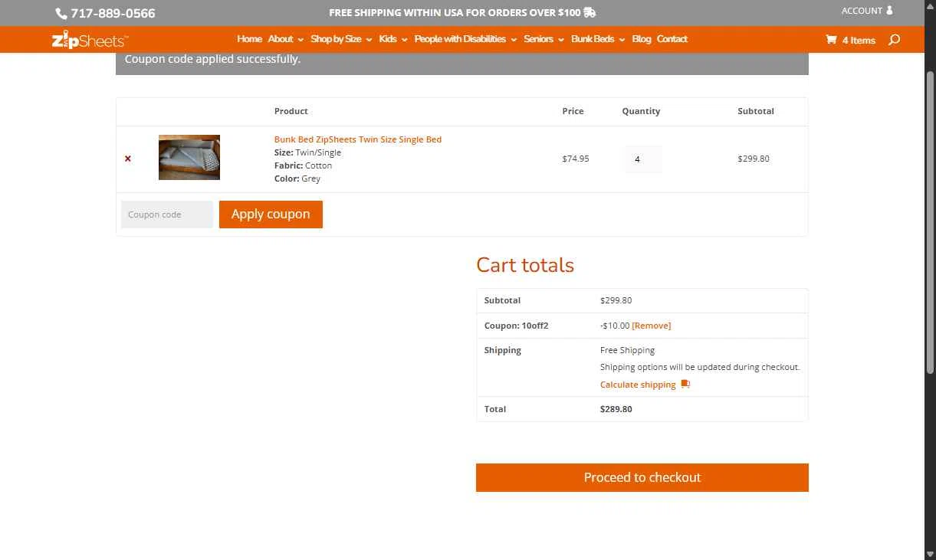The image size is (936, 560).
Task: Click the Color: Grey text
Action: point(297,178)
